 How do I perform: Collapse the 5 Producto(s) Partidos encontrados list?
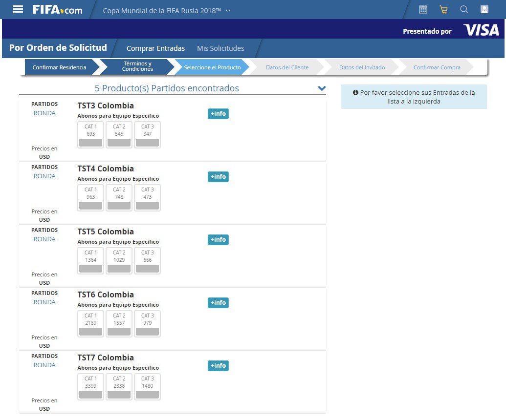tap(322, 88)
